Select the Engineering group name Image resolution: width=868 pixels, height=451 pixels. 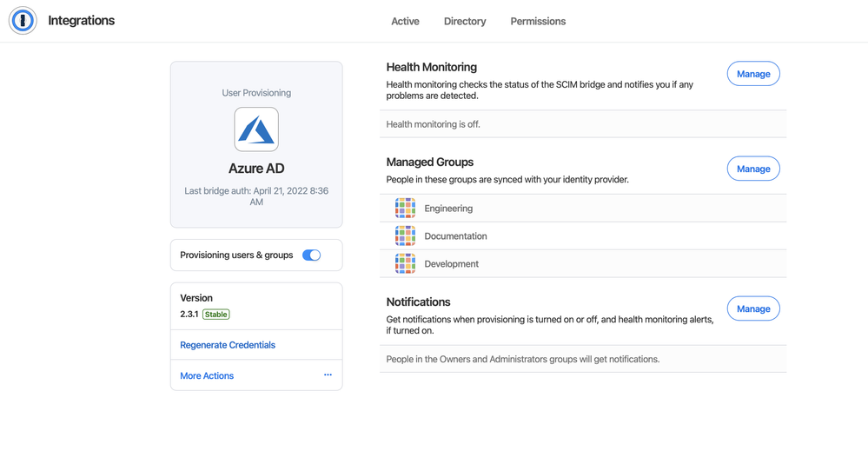coord(448,209)
